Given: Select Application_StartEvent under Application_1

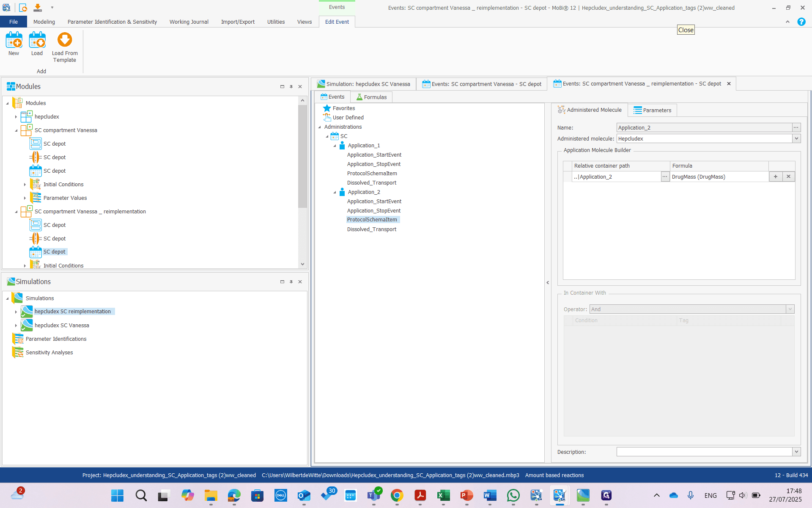Looking at the screenshot, I should pos(374,155).
